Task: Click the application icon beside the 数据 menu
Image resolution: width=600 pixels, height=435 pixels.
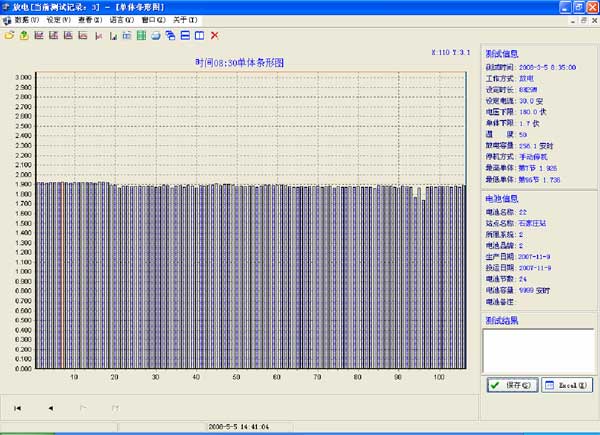Action: coord(7,20)
